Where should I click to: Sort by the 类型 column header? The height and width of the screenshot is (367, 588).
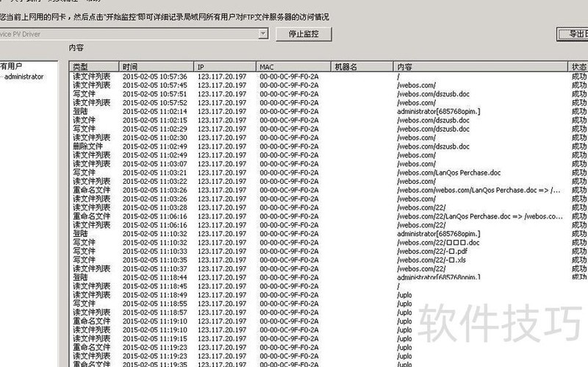tap(94, 67)
